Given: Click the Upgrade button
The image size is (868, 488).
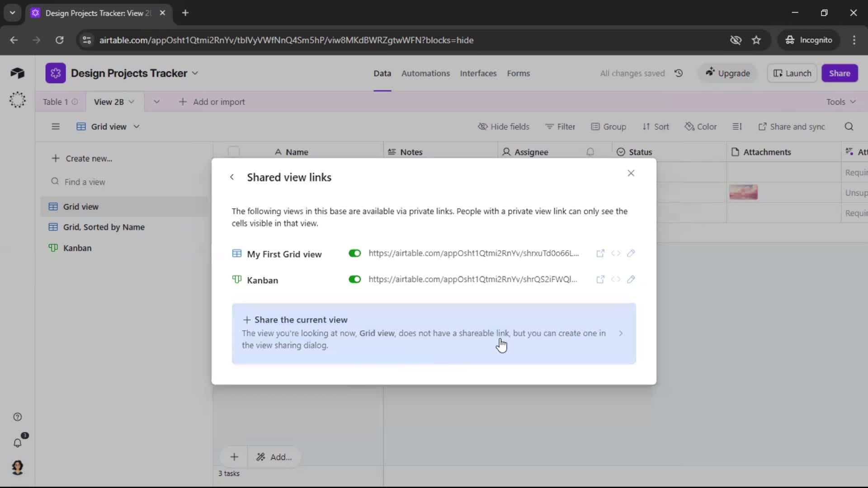Looking at the screenshot, I should pyautogui.click(x=728, y=73).
